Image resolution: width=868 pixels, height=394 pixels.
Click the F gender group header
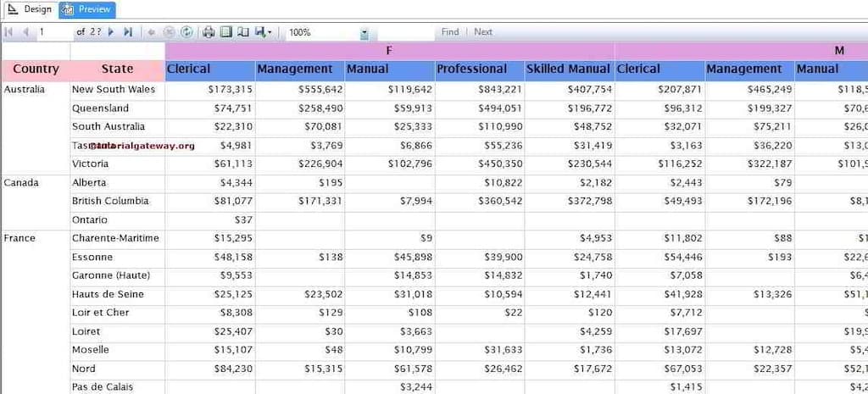coord(389,50)
